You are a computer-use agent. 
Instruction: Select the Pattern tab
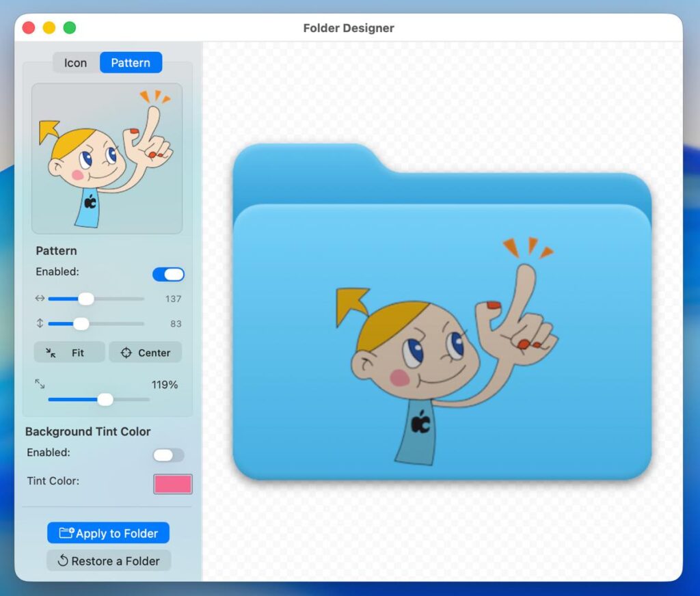click(131, 63)
